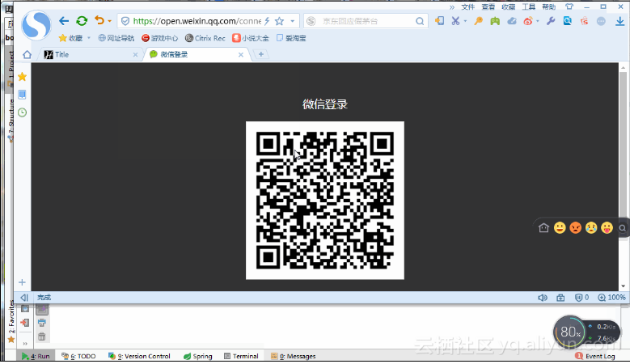Open the downloads arrow icon

[620, 21]
